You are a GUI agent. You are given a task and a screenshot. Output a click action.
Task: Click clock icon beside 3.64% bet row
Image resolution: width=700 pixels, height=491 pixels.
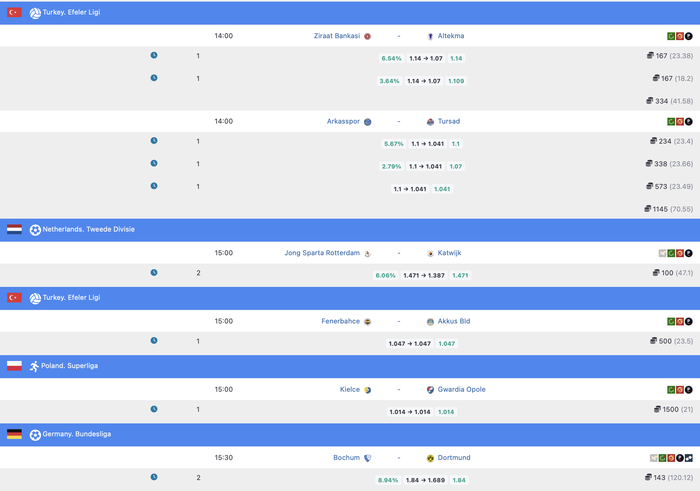click(154, 78)
